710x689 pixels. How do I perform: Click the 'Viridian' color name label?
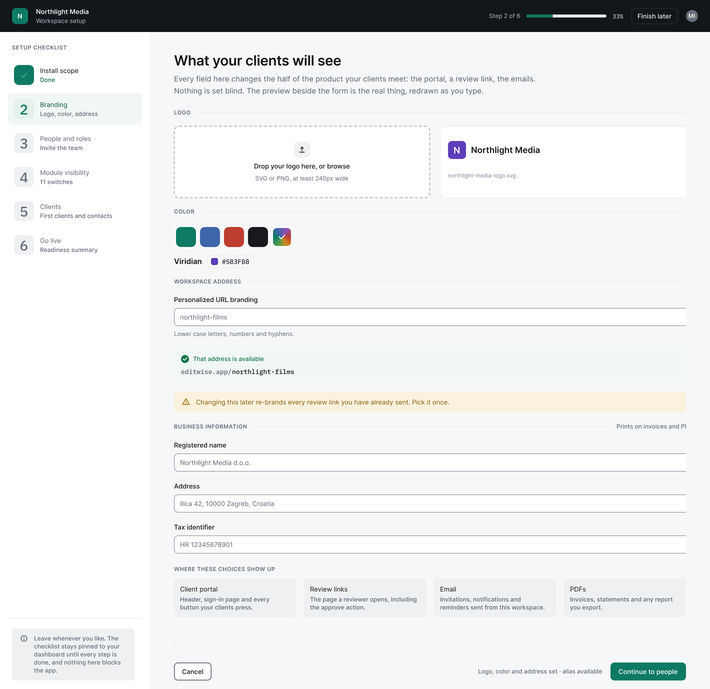188,261
